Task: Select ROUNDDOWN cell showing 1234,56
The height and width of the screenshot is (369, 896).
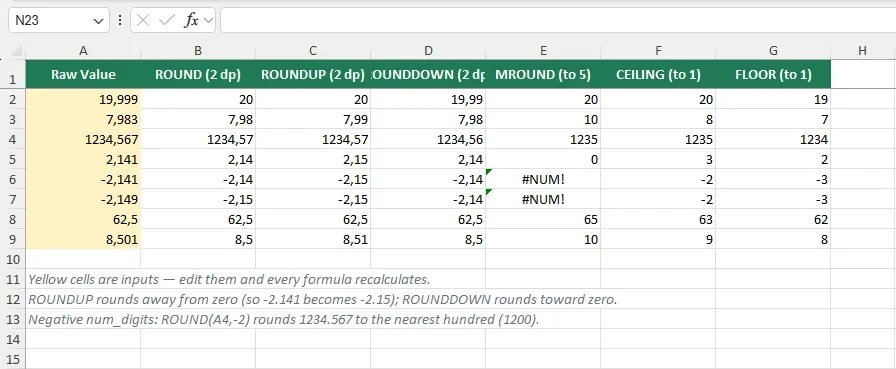Action: pyautogui.click(x=428, y=139)
